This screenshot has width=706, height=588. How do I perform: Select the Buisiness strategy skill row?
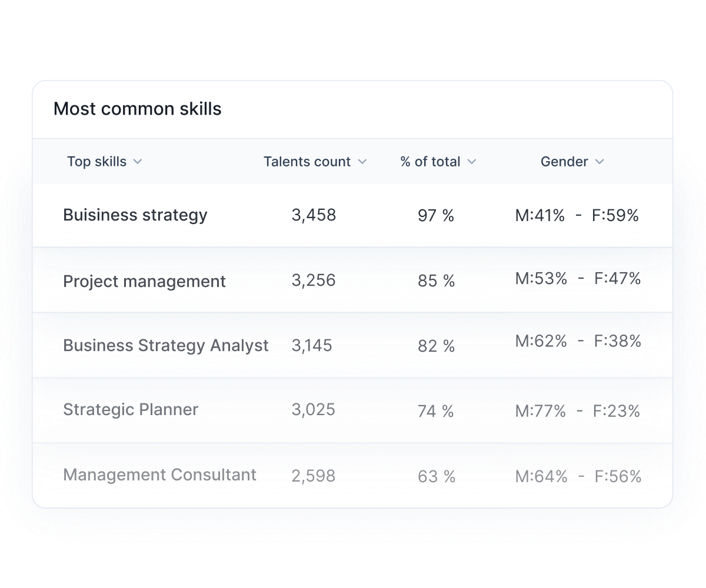(x=135, y=215)
